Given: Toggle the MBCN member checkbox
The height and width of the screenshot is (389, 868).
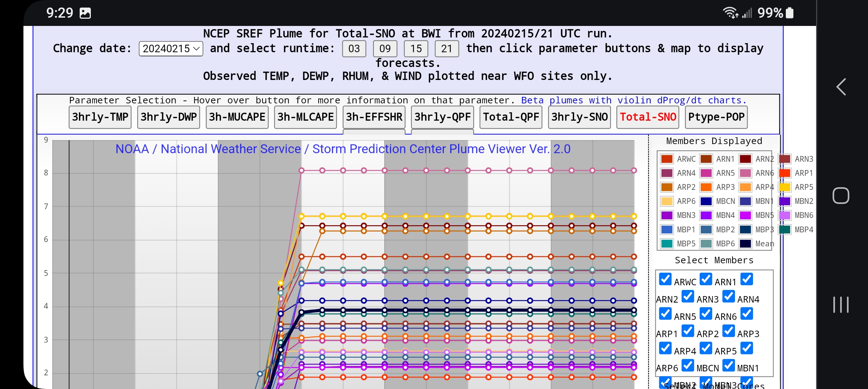Looking at the screenshot, I should (x=688, y=366).
